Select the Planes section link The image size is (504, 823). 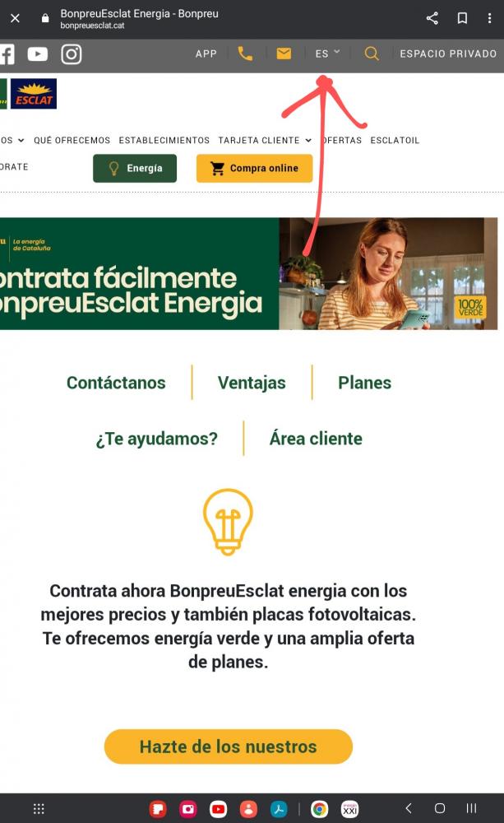pyautogui.click(x=364, y=383)
